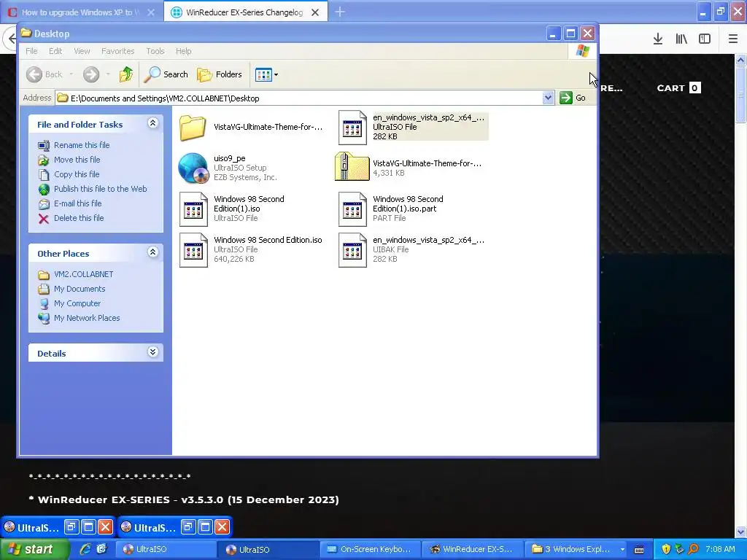Select Windows 98 Second Edition(1).iso.part icon
747x560 pixels.
coord(352,209)
